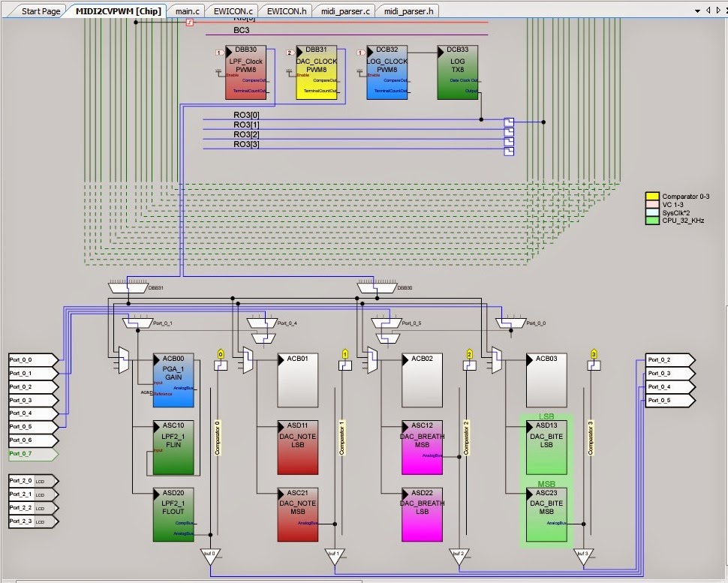Click the RO3[3] row output driver
The width and height of the screenshot is (728, 583).
(510, 152)
